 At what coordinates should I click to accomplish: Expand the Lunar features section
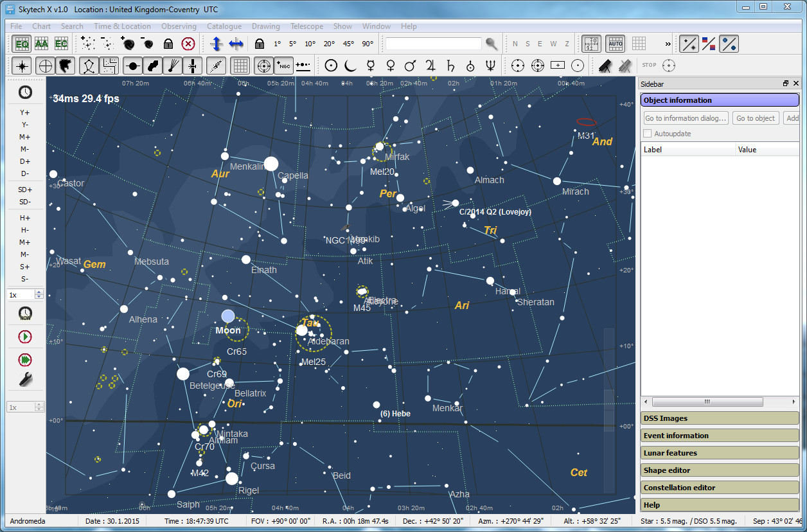(x=720, y=453)
